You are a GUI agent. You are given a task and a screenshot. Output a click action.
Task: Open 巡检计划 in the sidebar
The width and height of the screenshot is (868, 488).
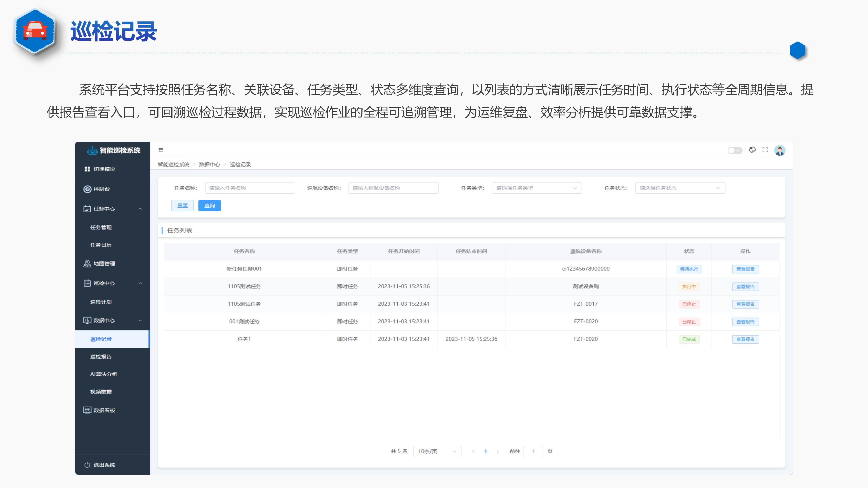(x=101, y=302)
